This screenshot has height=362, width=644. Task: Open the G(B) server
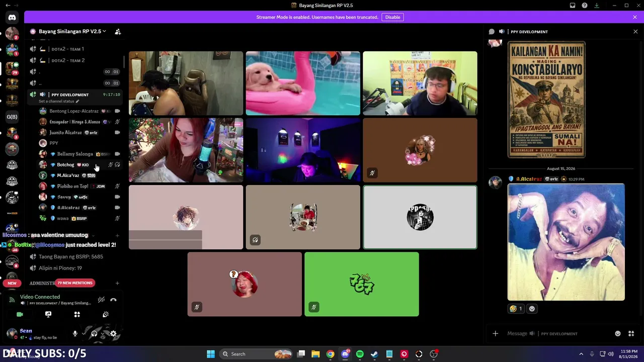[x=12, y=117]
